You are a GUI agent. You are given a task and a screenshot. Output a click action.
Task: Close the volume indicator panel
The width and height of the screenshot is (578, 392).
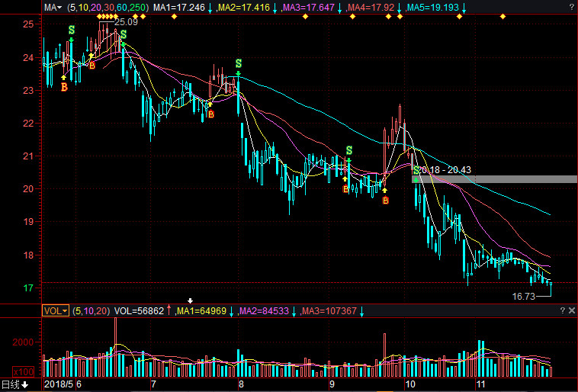point(571,311)
